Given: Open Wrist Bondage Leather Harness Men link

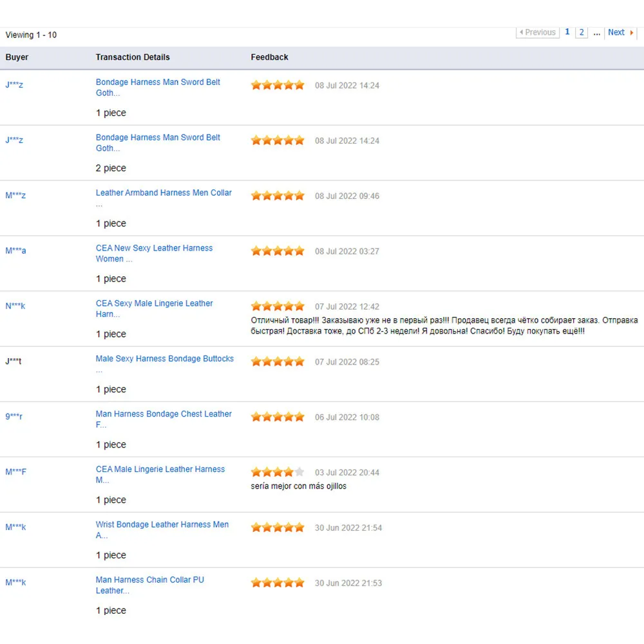Looking at the screenshot, I should click(x=162, y=525).
